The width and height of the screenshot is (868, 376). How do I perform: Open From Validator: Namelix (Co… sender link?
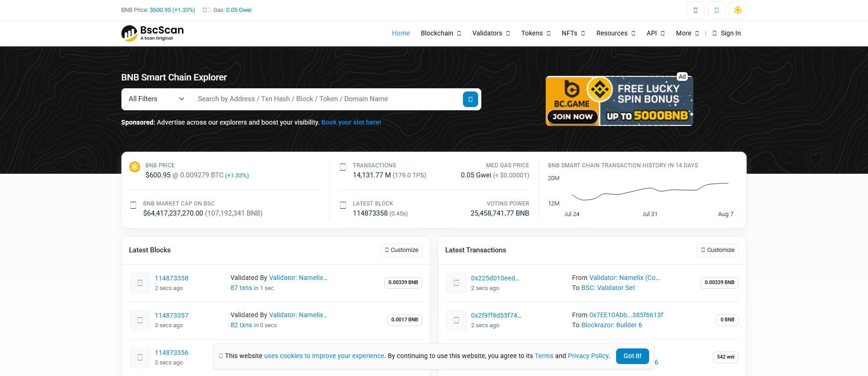point(625,278)
